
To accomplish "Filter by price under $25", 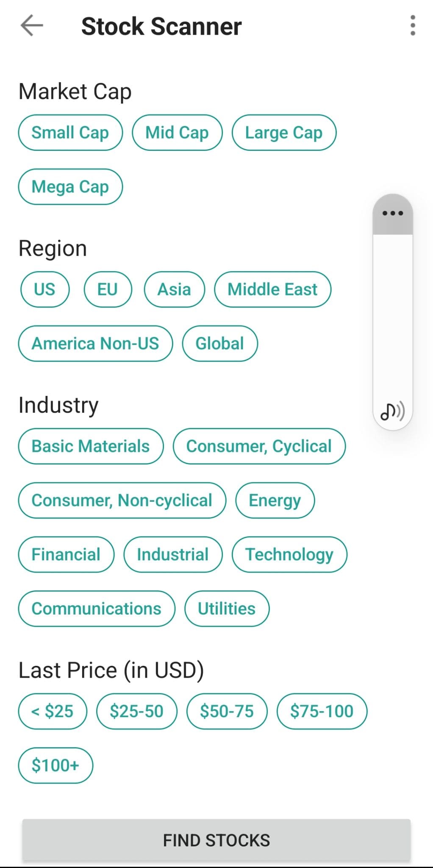I will 53,712.
